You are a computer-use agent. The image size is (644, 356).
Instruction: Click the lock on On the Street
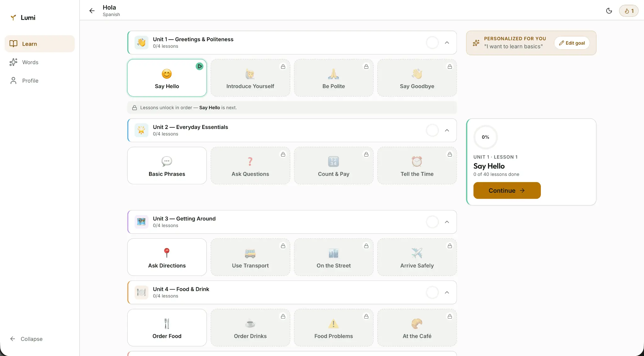[366, 246]
